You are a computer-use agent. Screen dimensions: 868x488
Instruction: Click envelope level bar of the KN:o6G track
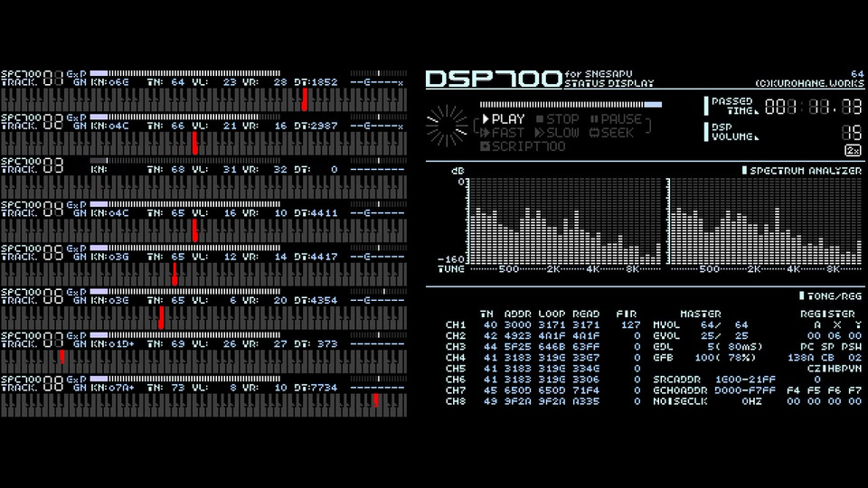184,73
